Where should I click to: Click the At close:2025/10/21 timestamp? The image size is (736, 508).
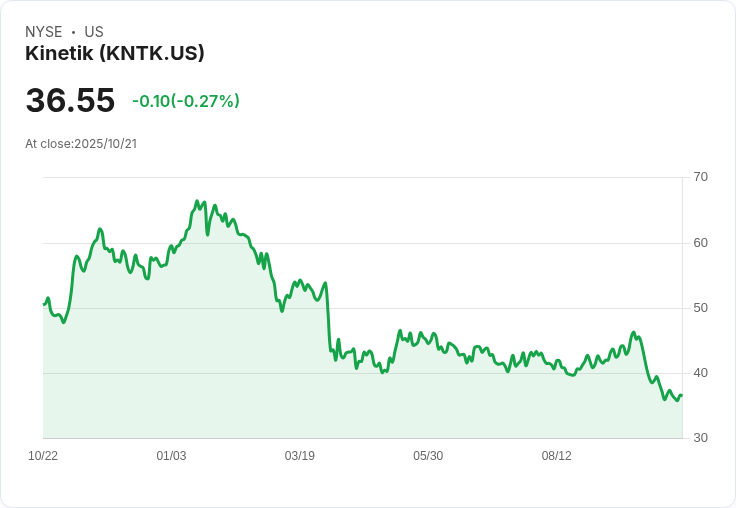point(81,144)
